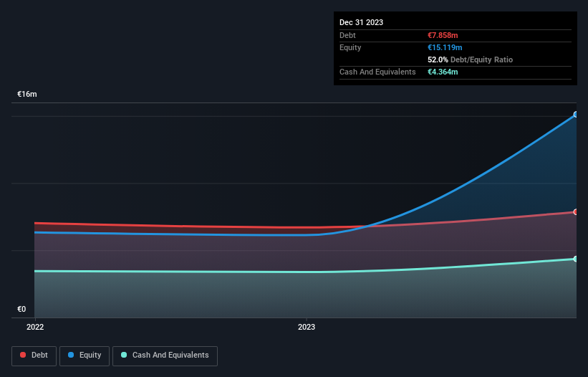Click the €0 axis label
Screen dimensions: 588x377
point(21,309)
